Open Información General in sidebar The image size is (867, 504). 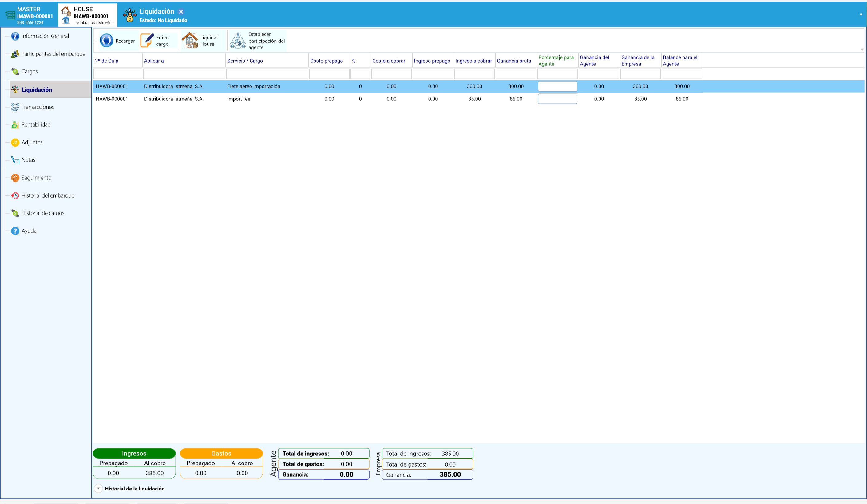[x=45, y=36]
